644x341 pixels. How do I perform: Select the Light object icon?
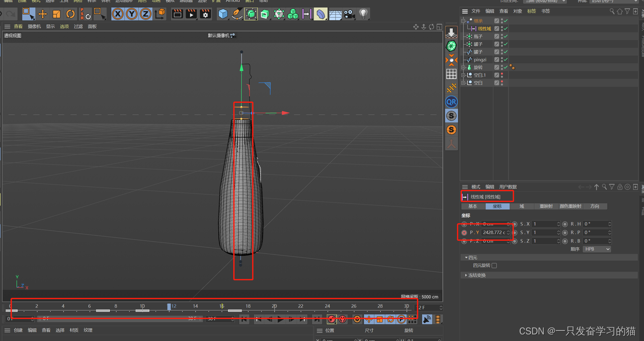pos(363,14)
